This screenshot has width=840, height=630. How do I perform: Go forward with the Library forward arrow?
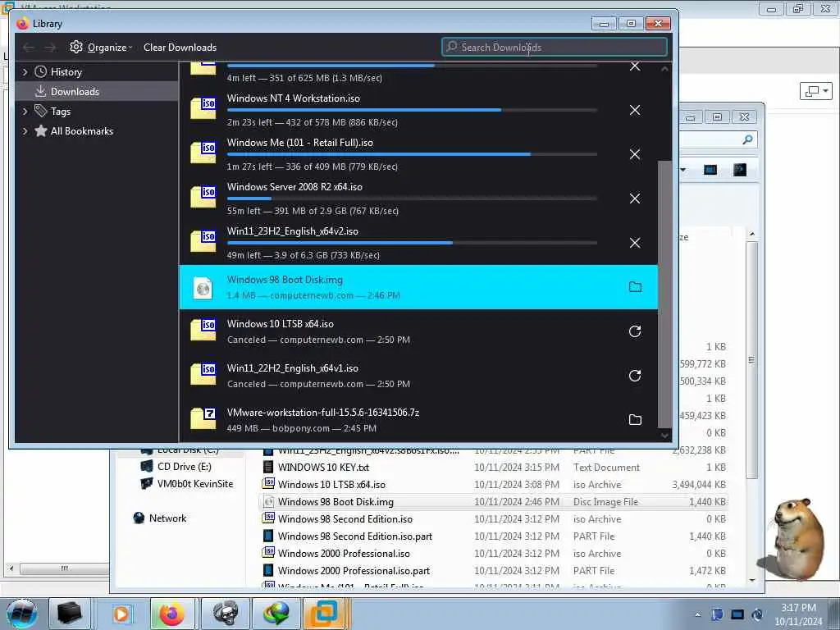pos(50,48)
